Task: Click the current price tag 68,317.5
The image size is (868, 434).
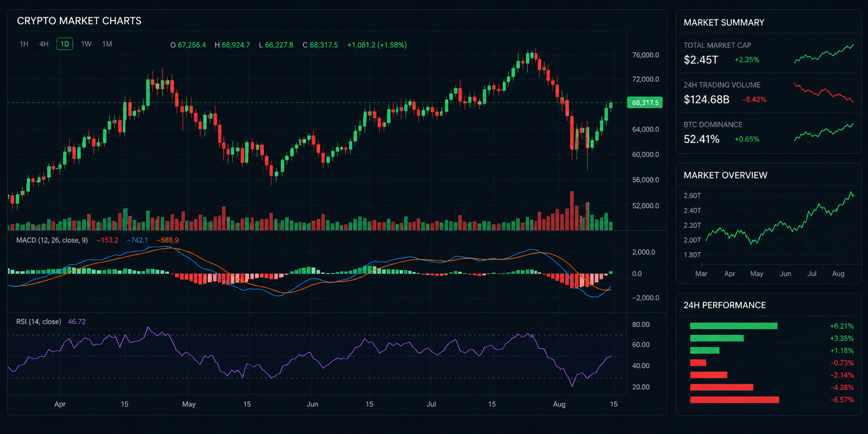Action: (x=645, y=103)
